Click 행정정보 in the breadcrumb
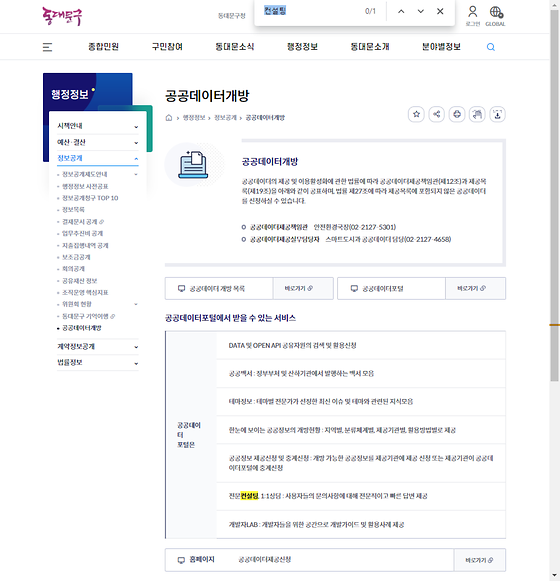 tap(194, 118)
